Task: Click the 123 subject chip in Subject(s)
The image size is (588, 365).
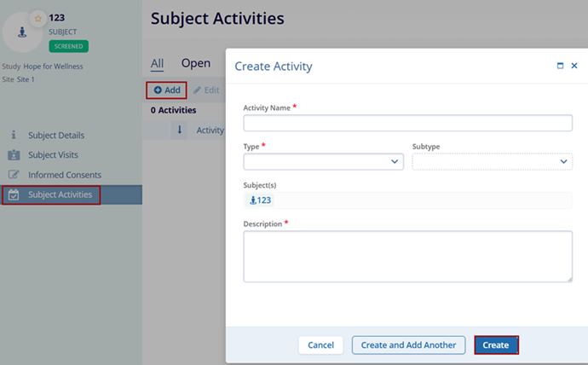Action: click(260, 200)
